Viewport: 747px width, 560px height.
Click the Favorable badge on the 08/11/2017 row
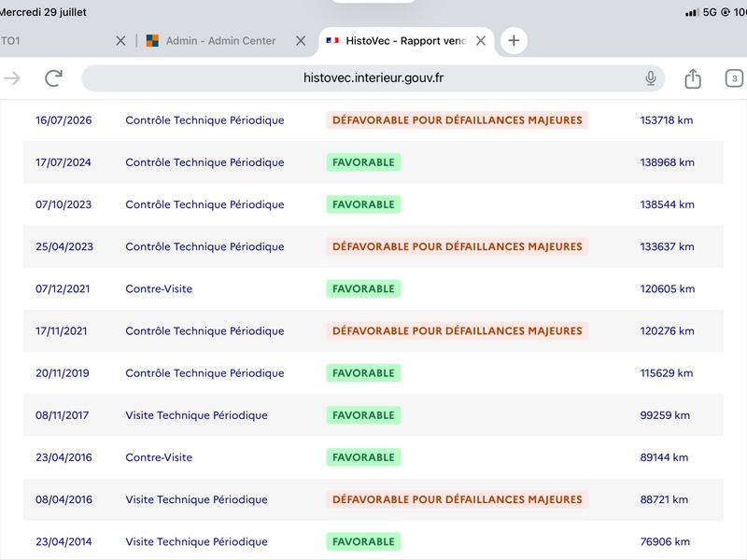363,415
